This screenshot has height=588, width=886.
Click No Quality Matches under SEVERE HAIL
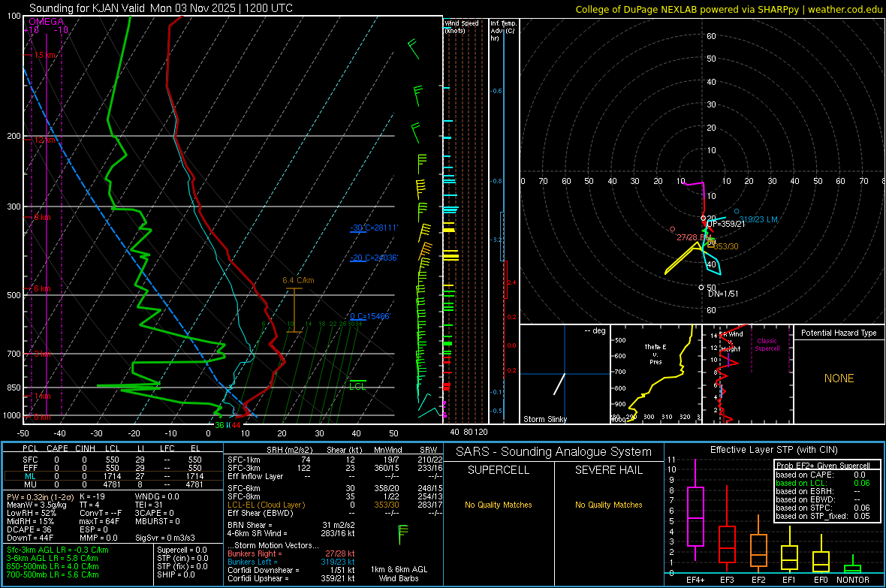pos(608,505)
